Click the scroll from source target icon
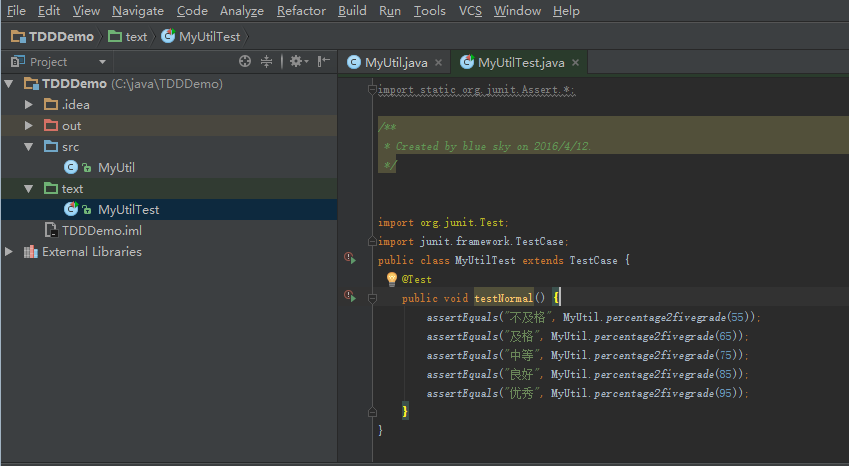Image resolution: width=849 pixels, height=466 pixels. pyautogui.click(x=245, y=62)
